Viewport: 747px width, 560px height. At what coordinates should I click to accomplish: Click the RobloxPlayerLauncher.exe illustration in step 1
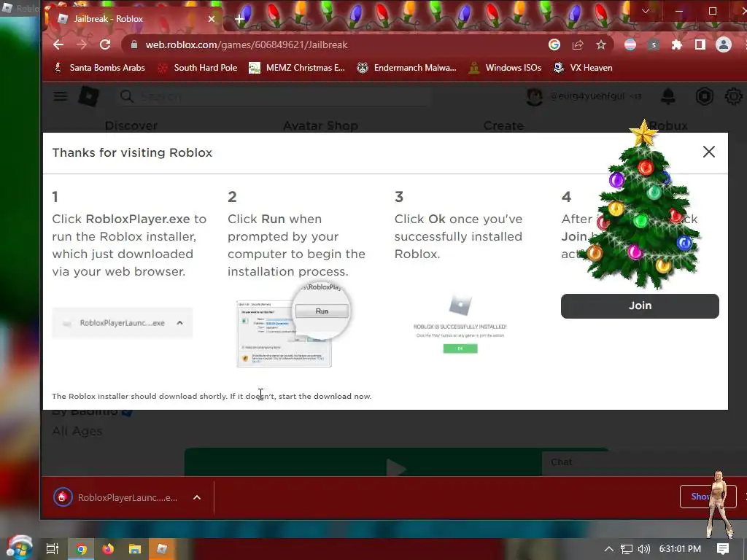[123, 323]
